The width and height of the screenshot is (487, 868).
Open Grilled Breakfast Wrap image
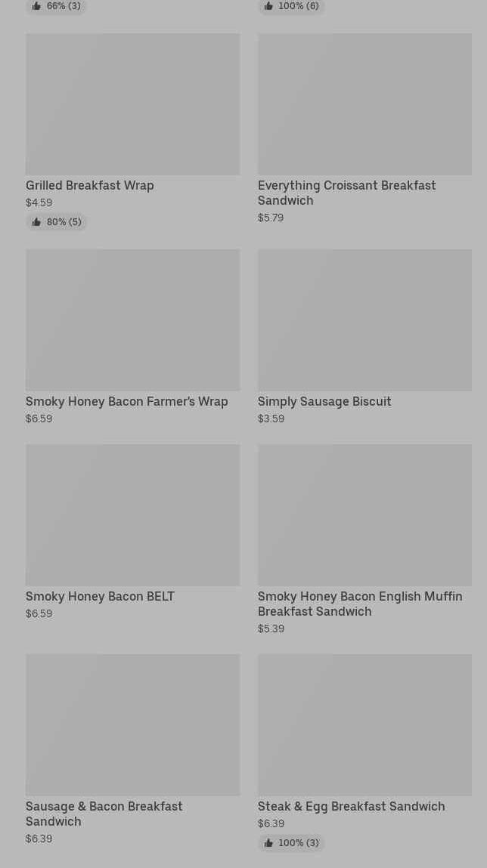(132, 104)
